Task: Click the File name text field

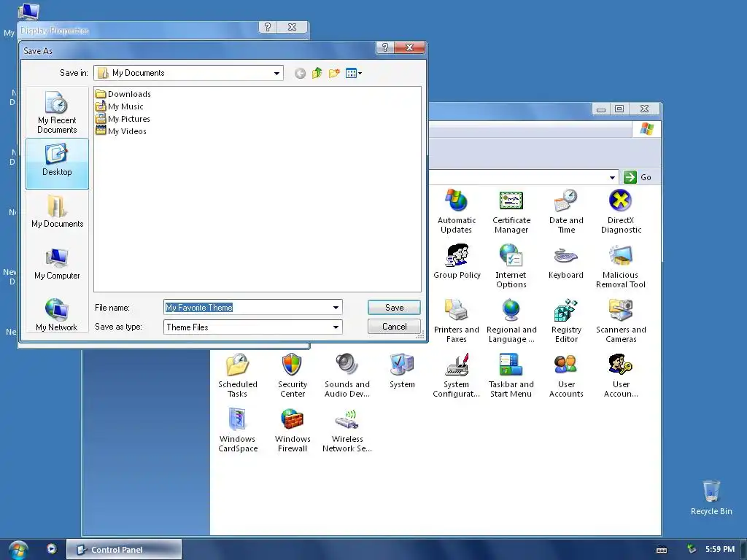Action: 248,308
